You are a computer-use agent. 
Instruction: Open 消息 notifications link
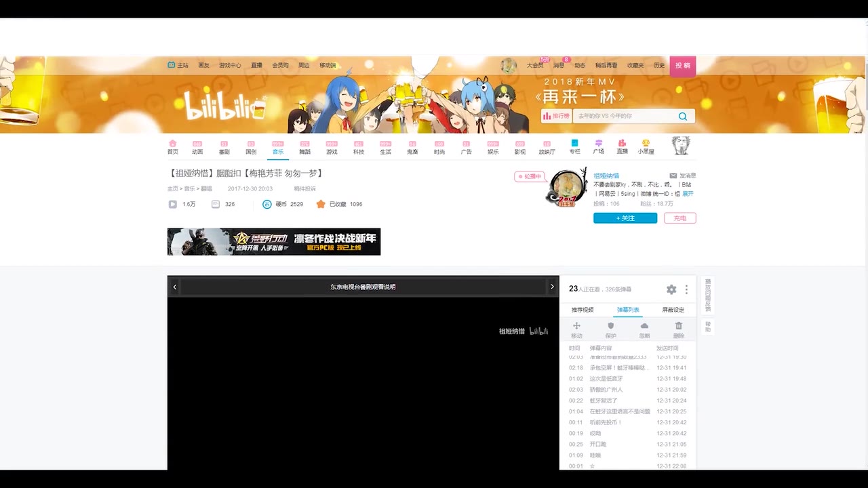(559, 65)
